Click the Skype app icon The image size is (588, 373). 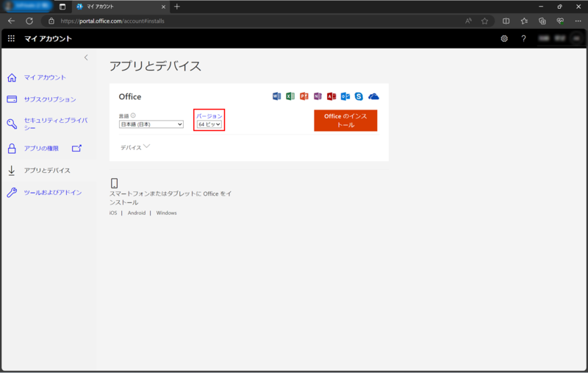(x=359, y=96)
